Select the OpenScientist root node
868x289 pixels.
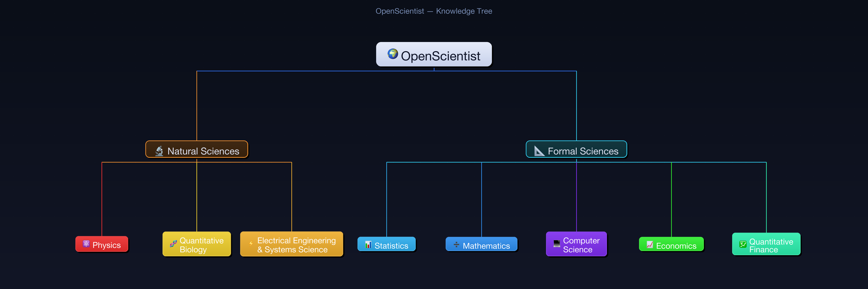coord(434,54)
